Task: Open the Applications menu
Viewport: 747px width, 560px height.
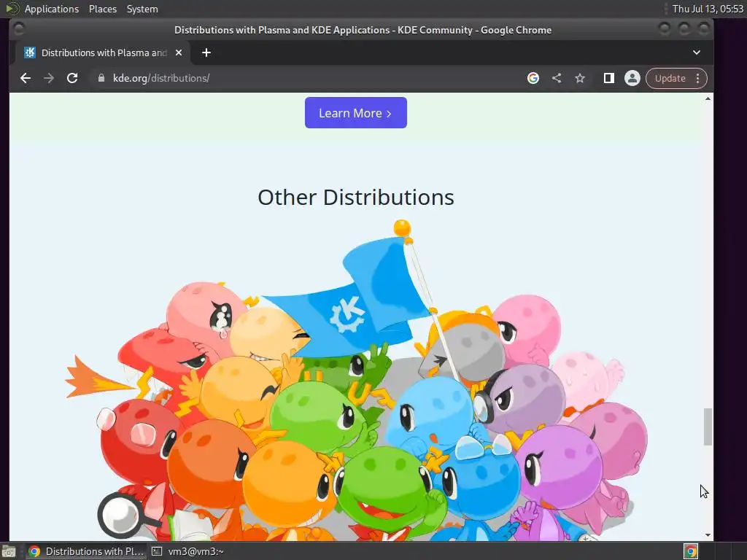Action: tap(52, 9)
